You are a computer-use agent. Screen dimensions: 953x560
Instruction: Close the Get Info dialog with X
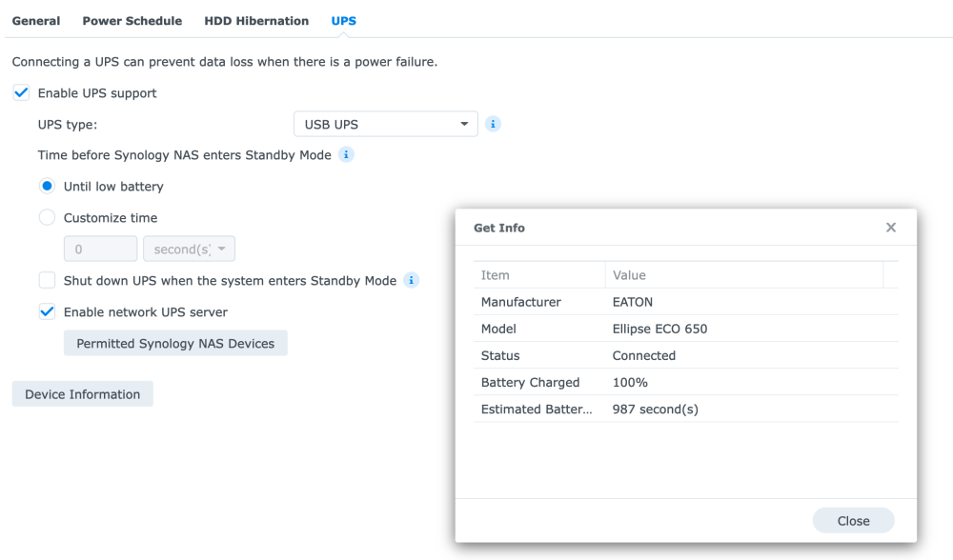[x=890, y=228]
